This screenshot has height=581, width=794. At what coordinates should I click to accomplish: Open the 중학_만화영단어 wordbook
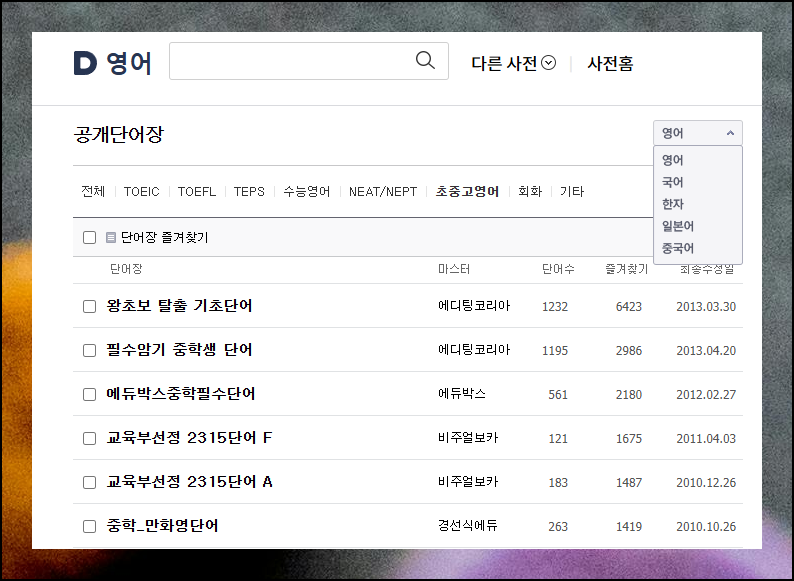(163, 526)
